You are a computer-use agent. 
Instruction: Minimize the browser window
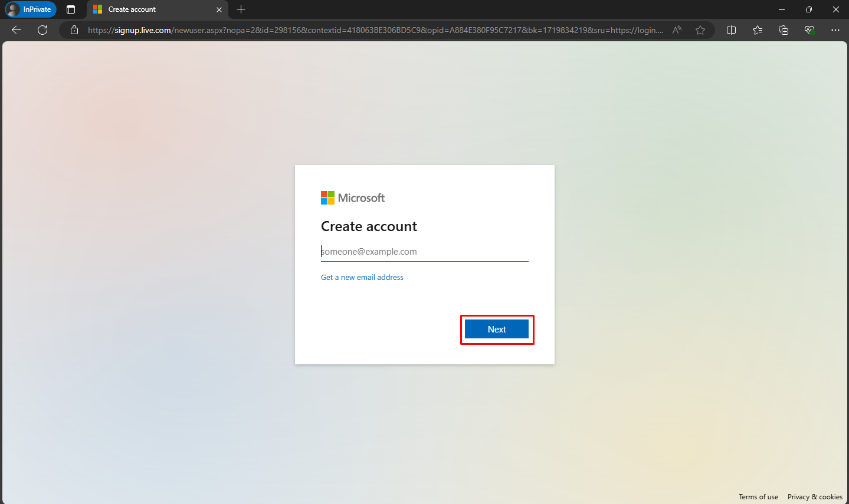[x=782, y=9]
